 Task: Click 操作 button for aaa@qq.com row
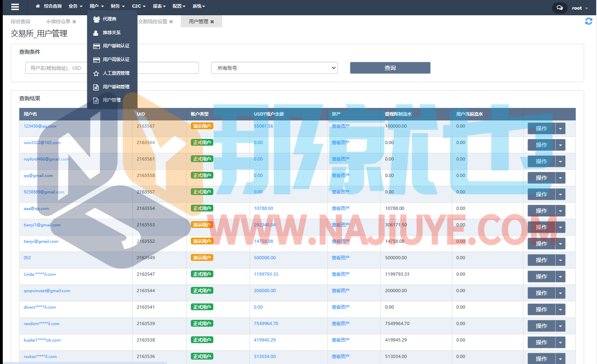tap(541, 211)
